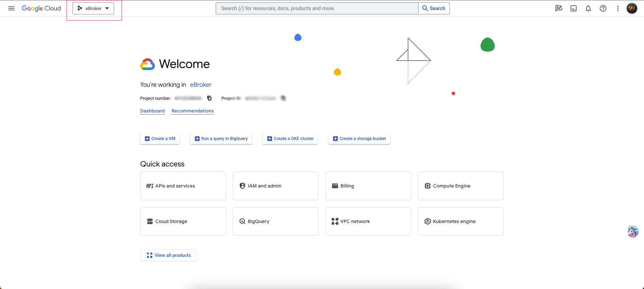This screenshot has width=644, height=289.
Task: Open IAM and admin card
Action: [x=276, y=186]
